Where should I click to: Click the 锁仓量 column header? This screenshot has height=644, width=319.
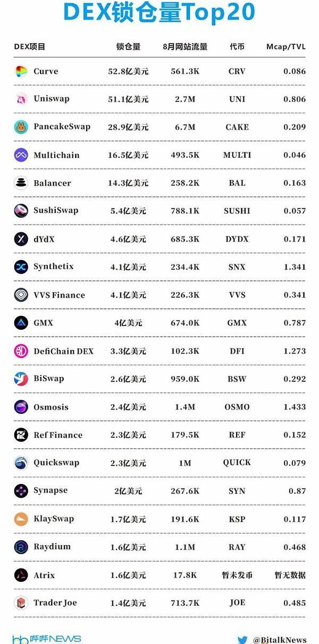128,46
